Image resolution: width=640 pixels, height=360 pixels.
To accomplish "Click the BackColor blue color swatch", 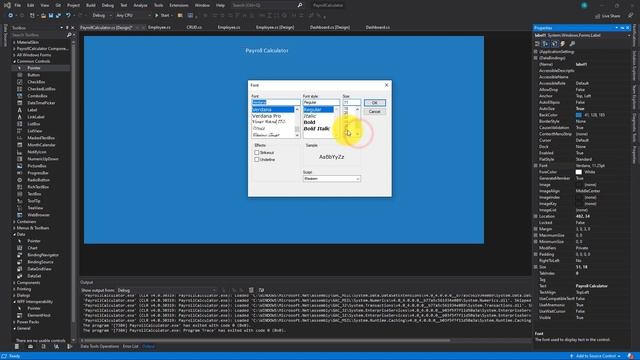I will click(578, 115).
